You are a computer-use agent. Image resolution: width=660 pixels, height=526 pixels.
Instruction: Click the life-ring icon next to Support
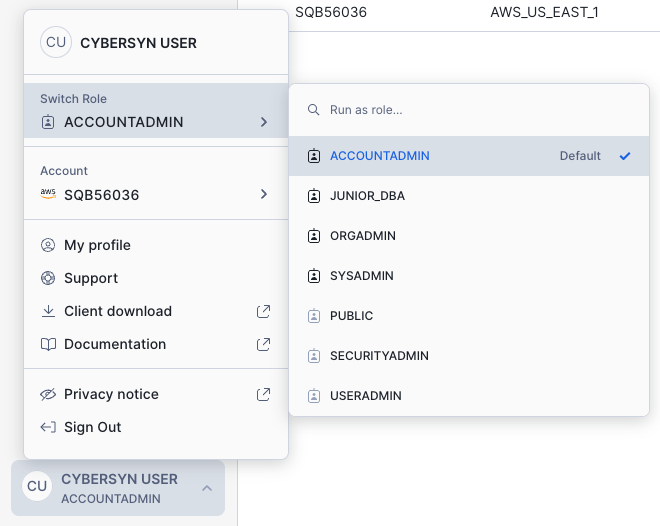pos(48,278)
